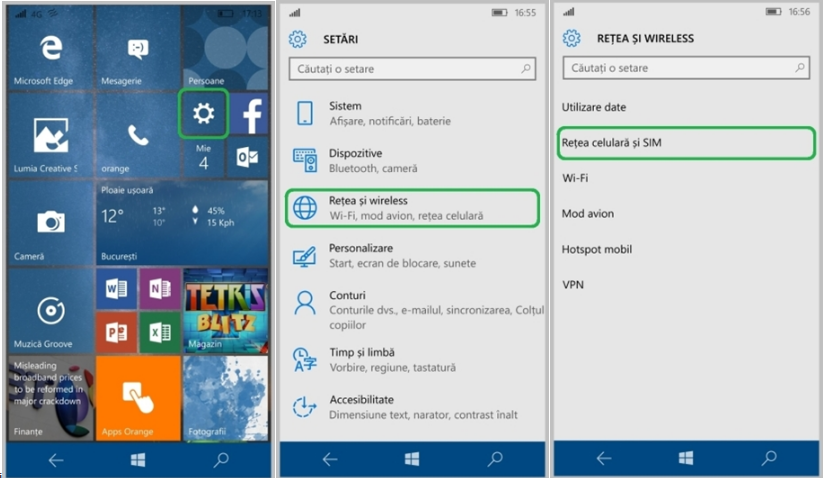Open Rețea și wireless settings
The image size is (824, 478).
pyautogui.click(x=413, y=208)
